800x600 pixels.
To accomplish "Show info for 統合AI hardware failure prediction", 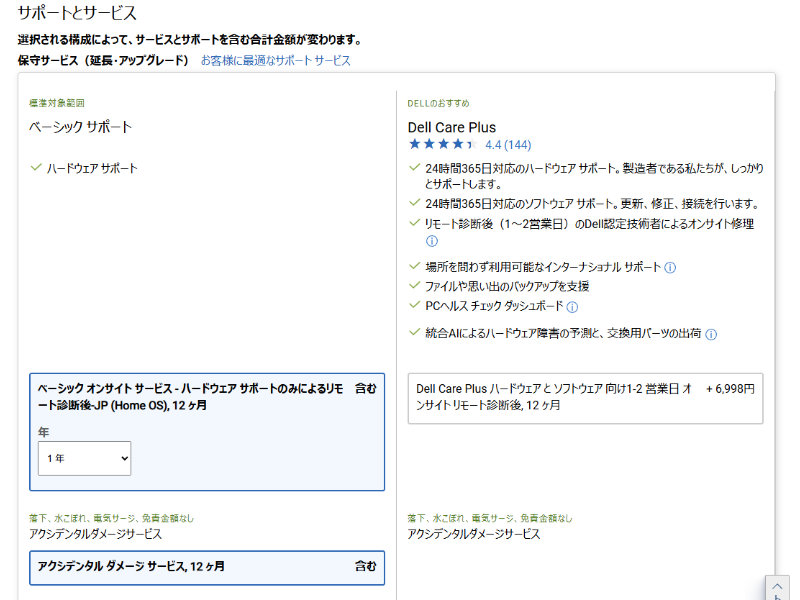I will click(711, 334).
